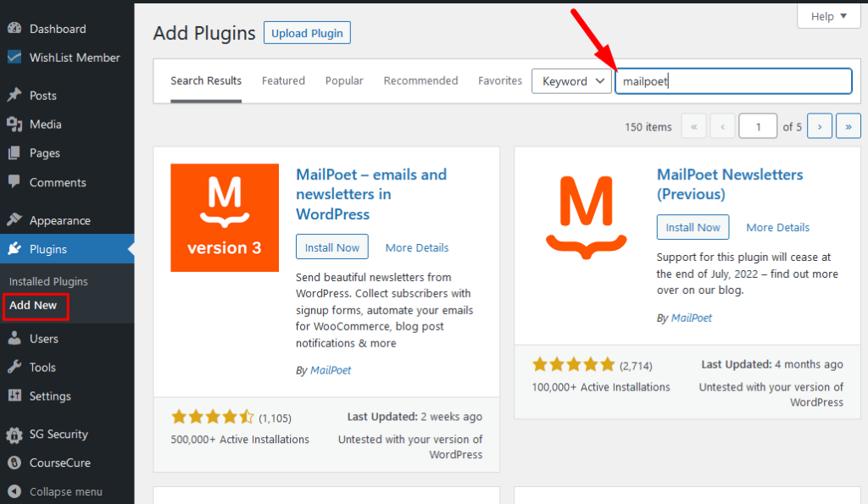Screen dimensions: 868x504
Task: Jump to the last results page
Action: (848, 127)
